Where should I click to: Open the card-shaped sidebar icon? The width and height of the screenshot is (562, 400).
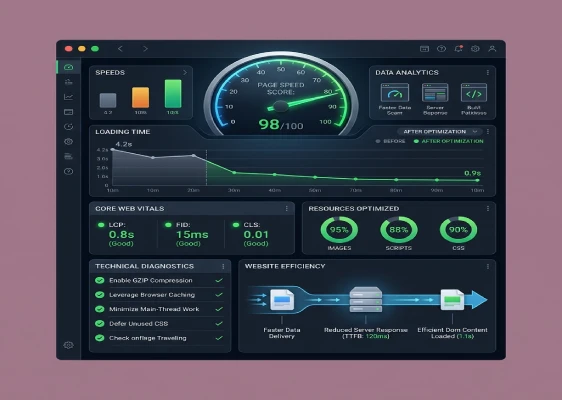(x=68, y=112)
